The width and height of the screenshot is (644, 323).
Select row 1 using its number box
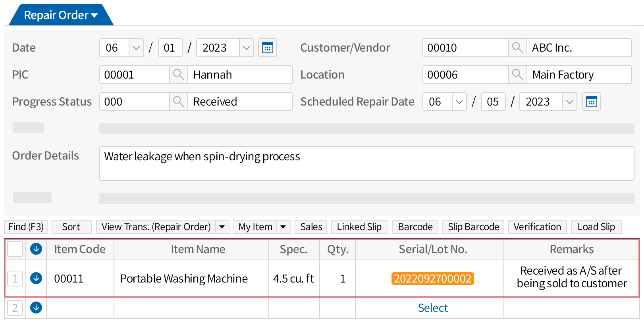pos(15,279)
